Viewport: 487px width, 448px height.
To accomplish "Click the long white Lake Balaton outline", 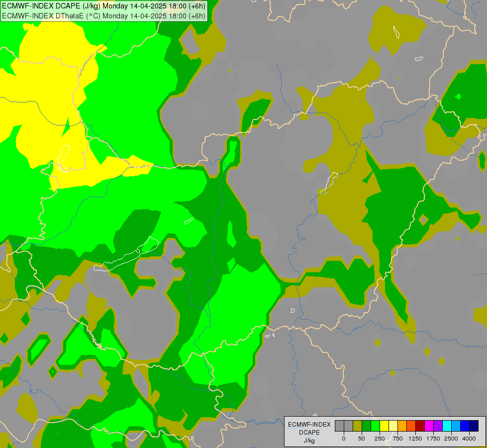I will (x=126, y=254).
